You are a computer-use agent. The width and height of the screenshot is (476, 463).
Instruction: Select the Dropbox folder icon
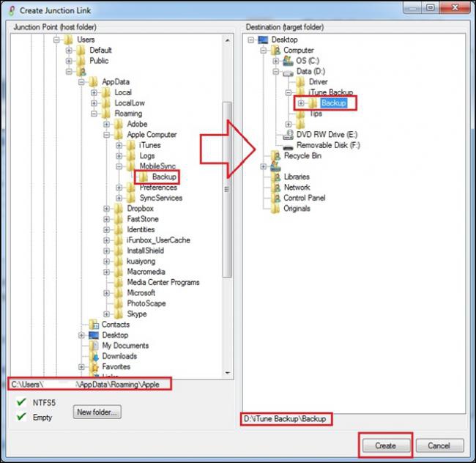119,208
